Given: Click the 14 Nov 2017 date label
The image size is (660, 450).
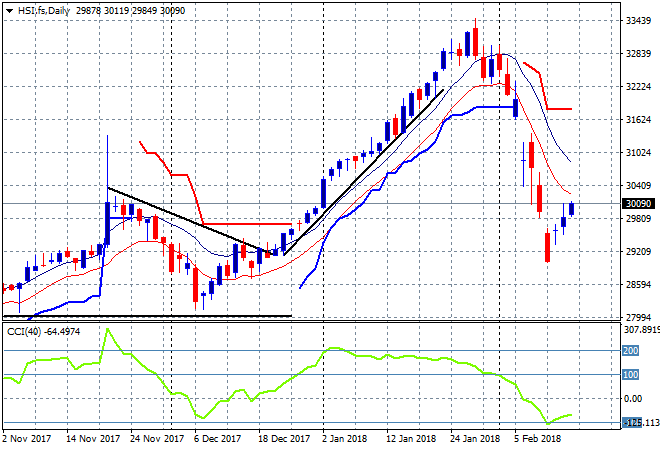Looking at the screenshot, I should pos(93,439).
